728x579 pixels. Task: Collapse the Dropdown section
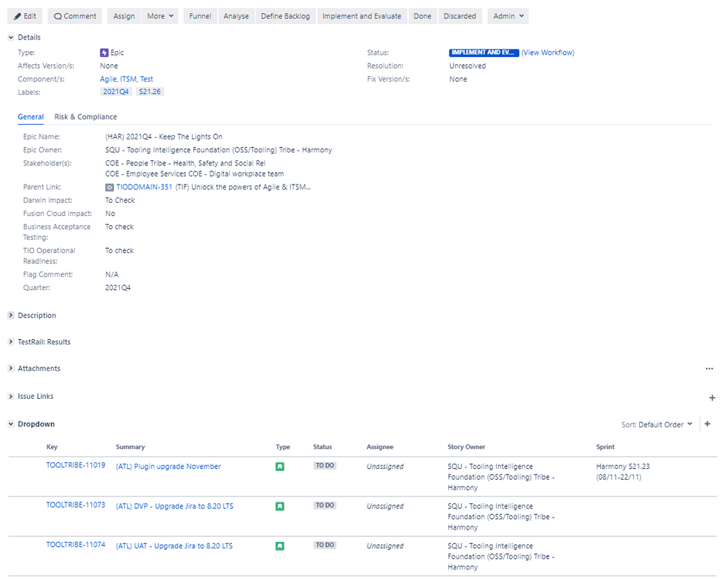click(11, 424)
